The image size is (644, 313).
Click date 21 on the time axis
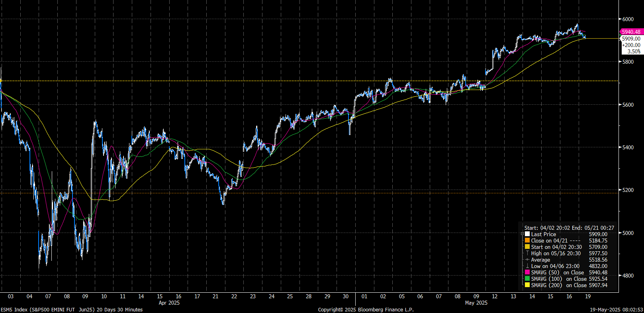point(215,296)
